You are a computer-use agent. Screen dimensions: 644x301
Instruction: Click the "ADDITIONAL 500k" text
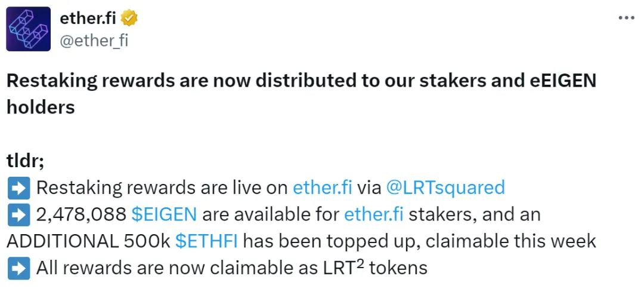(88, 241)
